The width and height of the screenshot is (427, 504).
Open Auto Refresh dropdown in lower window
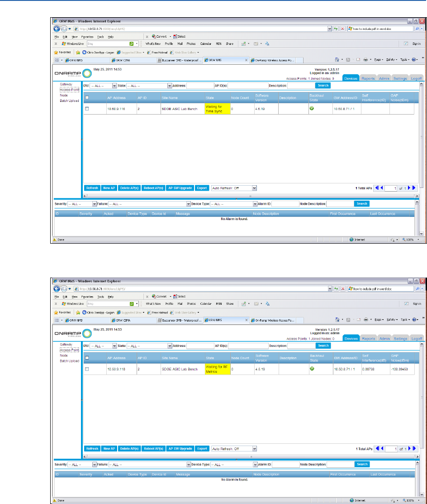(x=234, y=449)
